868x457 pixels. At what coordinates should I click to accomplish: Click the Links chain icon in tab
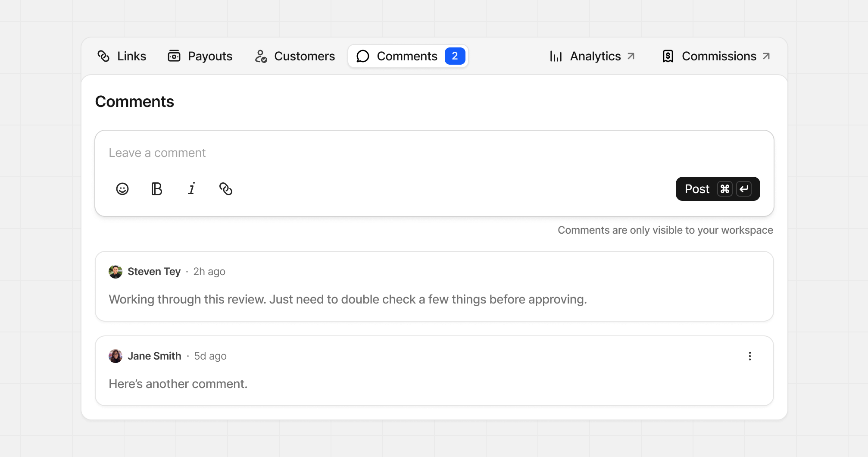tap(103, 56)
